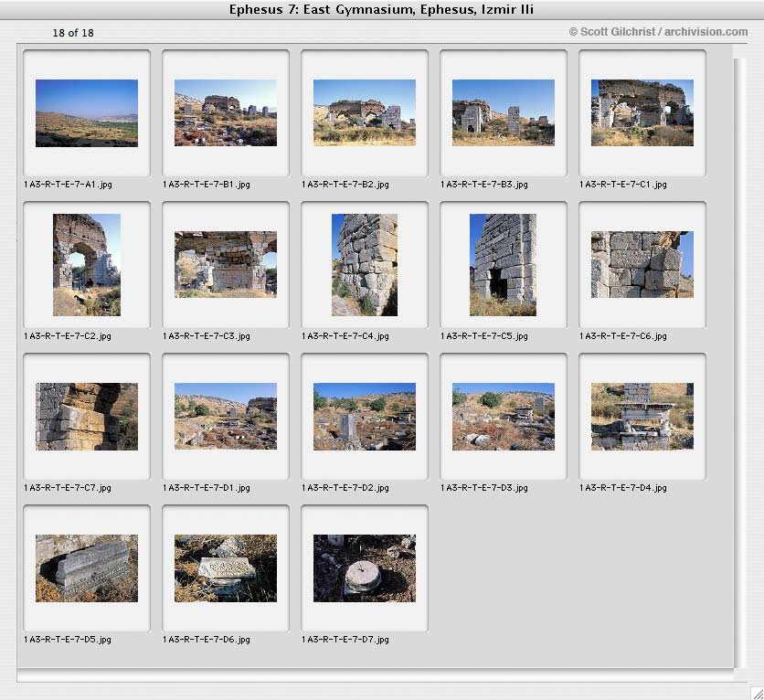The image size is (764, 700).
Task: Click filename 1A3-R-T-E-7-D1.jpg
Action: coord(207,488)
